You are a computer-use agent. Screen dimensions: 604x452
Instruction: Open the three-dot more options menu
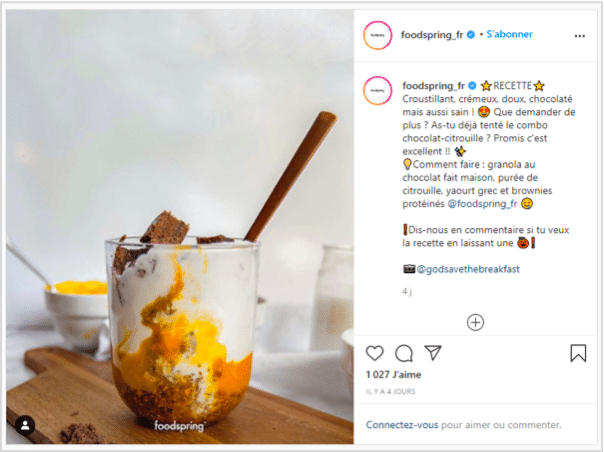click(579, 36)
